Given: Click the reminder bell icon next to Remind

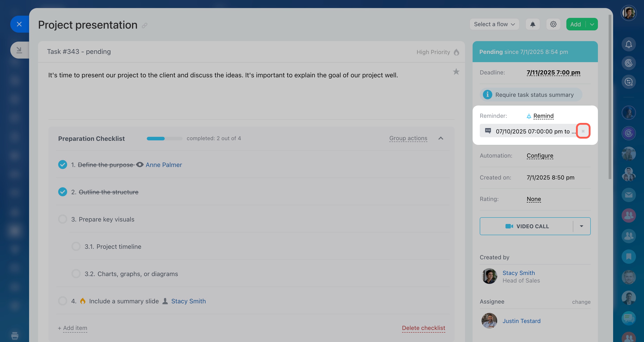Looking at the screenshot, I should point(529,116).
